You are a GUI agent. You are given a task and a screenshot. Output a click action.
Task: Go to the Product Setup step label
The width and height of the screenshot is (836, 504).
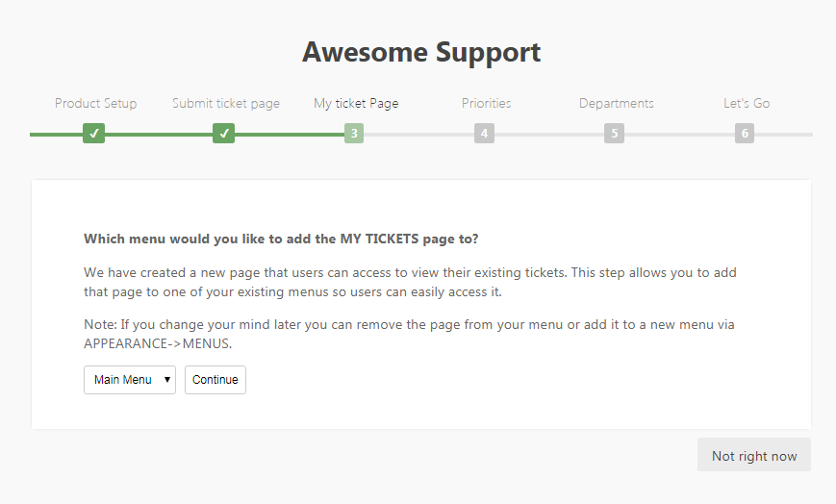(x=95, y=103)
